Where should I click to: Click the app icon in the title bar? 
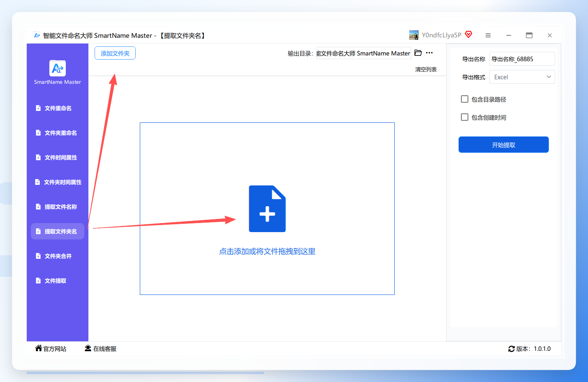37,35
